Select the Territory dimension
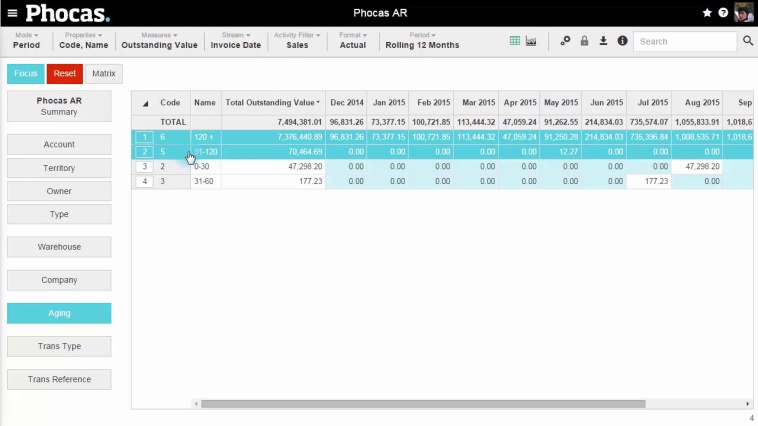 coord(59,168)
